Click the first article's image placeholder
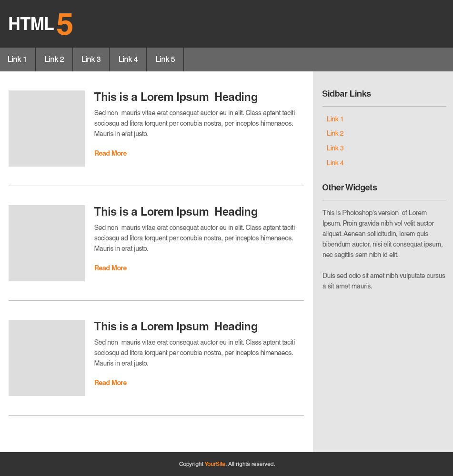Viewport: 453px width, 476px height. 46,128
